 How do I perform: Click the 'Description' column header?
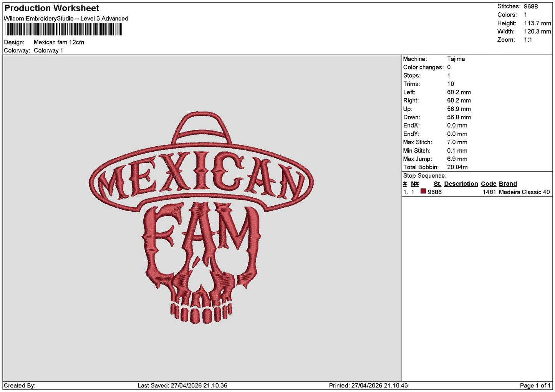461,184
